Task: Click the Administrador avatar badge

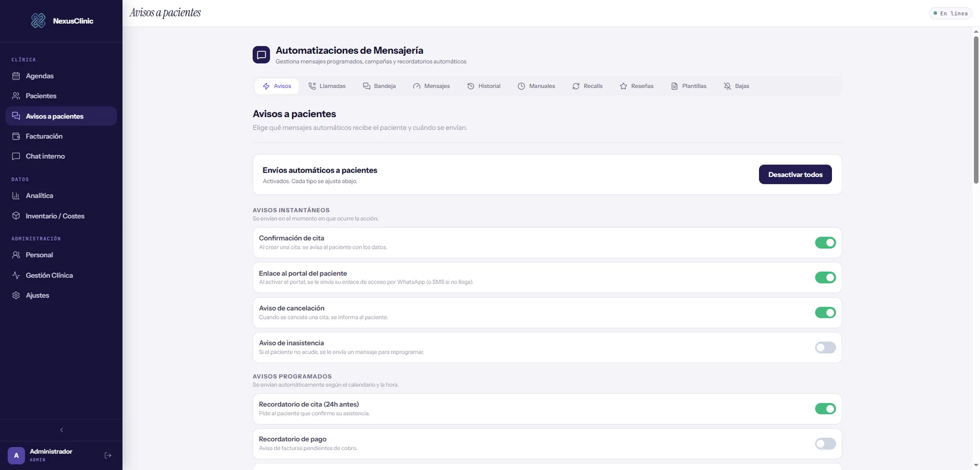Action: pos(16,455)
